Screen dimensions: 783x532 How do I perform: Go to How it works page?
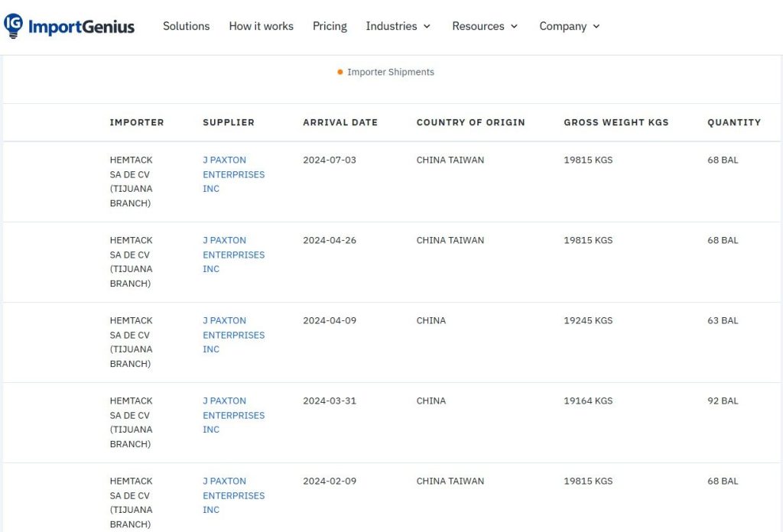261,26
